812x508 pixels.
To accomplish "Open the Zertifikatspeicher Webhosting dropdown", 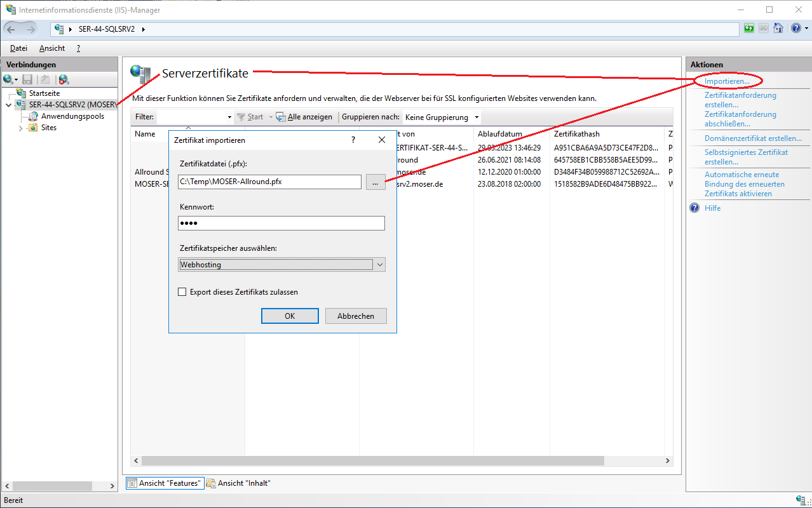I will coord(281,265).
